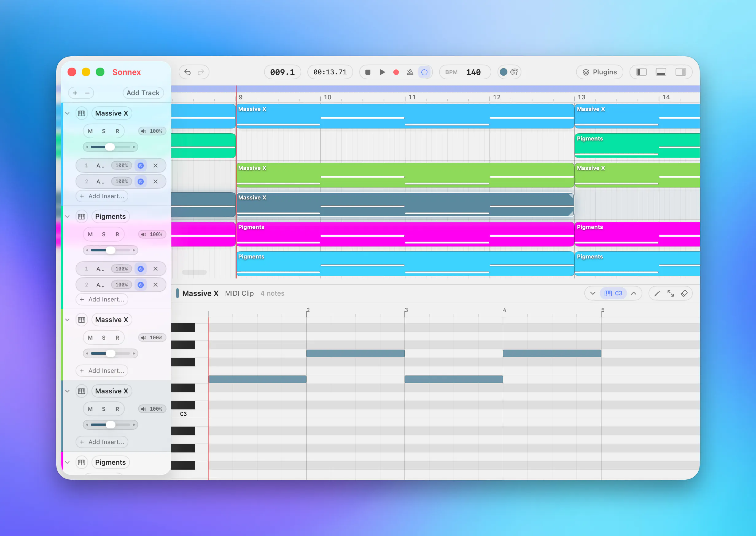Viewport: 756px width, 536px height.
Task: Click the C3 keyboard button in the editor header
Action: (614, 294)
